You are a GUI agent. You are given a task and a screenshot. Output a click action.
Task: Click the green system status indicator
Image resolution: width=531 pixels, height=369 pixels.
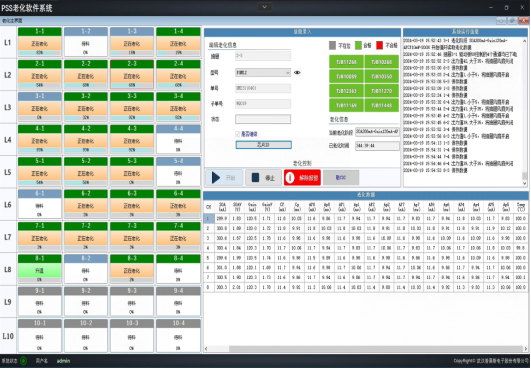click(x=23, y=361)
